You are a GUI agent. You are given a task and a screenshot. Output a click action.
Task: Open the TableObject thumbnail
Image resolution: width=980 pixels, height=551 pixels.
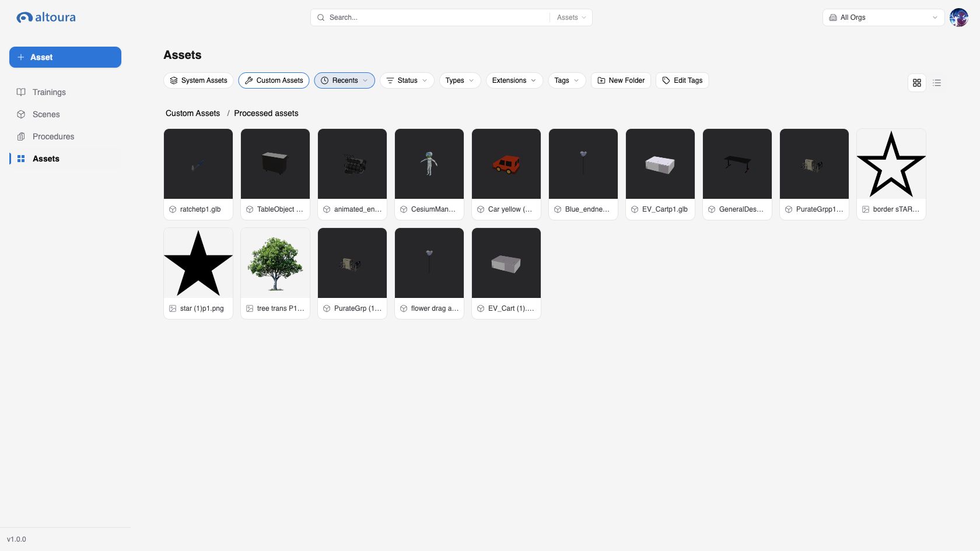275,164
